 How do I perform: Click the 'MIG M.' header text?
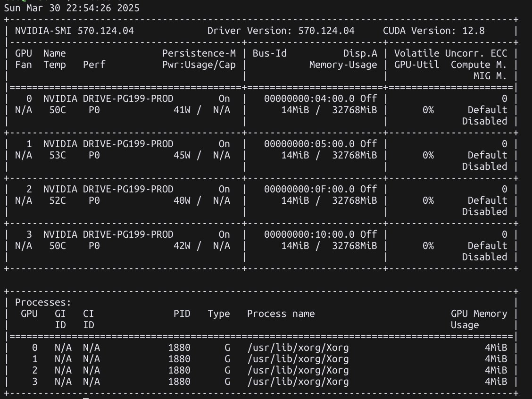[490, 76]
